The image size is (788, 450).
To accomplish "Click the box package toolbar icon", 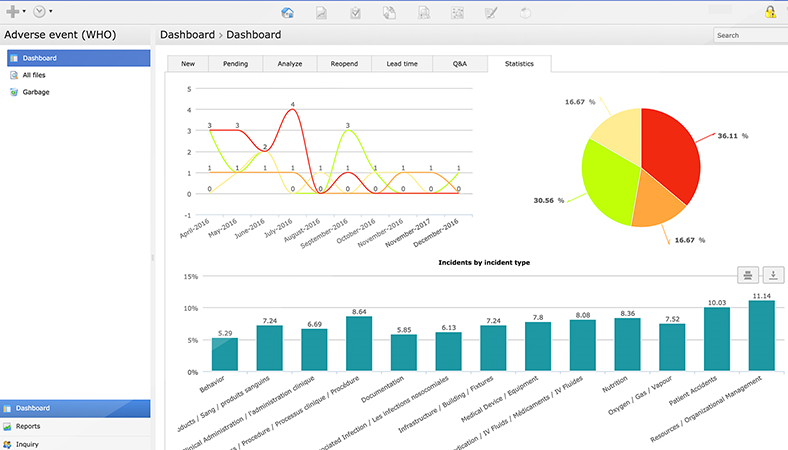I will click(x=525, y=13).
